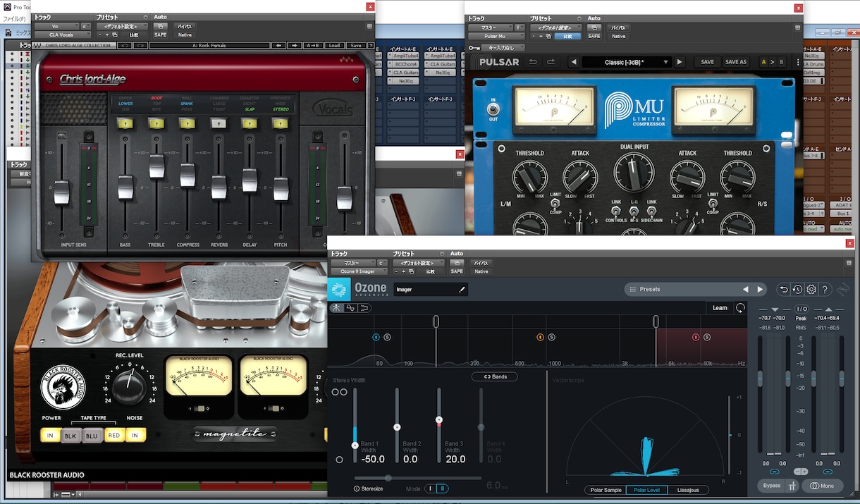This screenshot has height=504, width=860.
Task: Select the Polar Sample vectorscope tab
Action: point(606,490)
